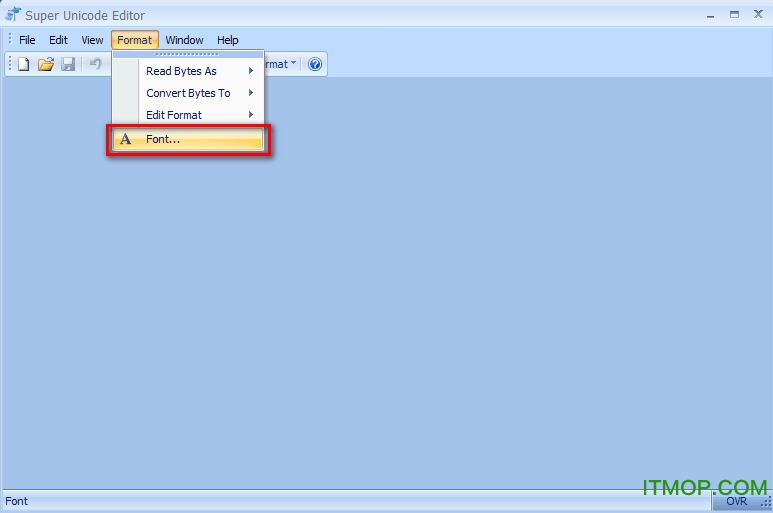This screenshot has height=513, width=773.
Task: Close the open Format menu
Action: 135,40
